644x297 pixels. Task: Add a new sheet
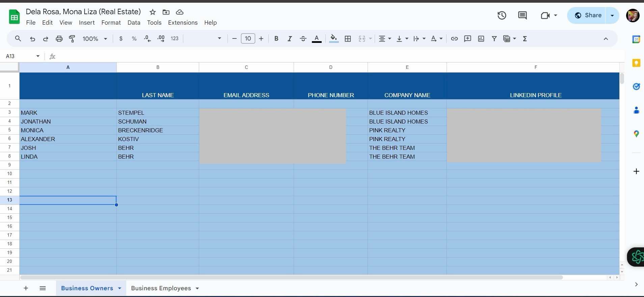point(26,288)
